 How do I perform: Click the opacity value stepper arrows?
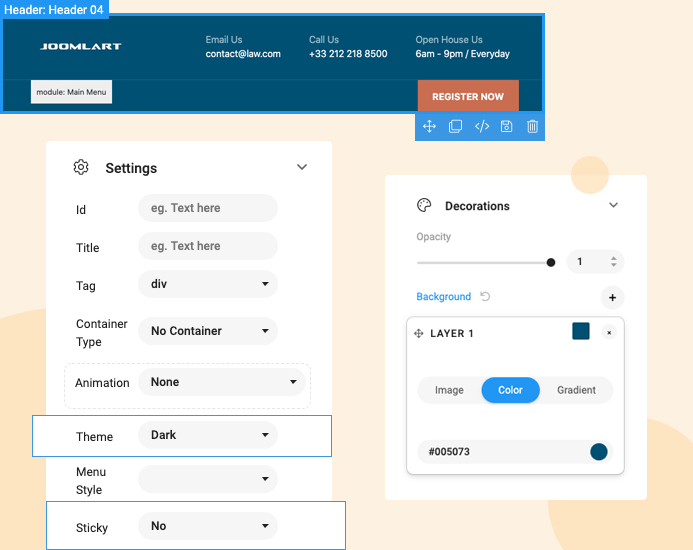click(x=613, y=262)
